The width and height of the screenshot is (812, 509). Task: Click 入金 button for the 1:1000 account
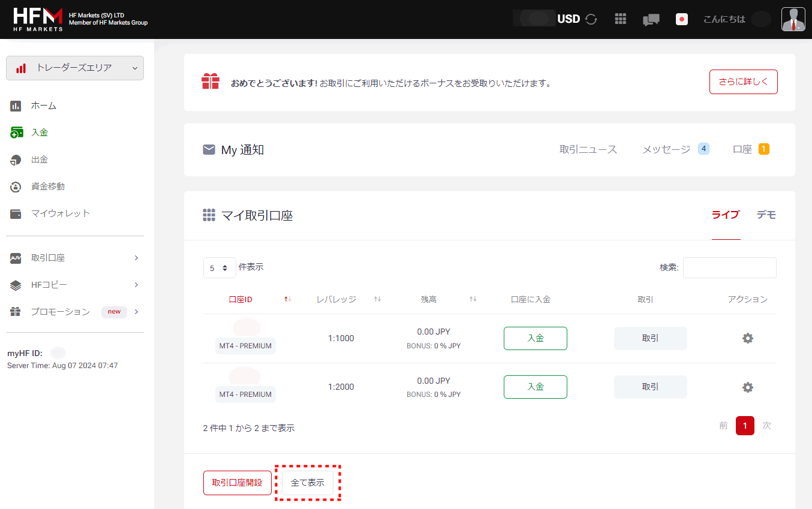(x=536, y=338)
